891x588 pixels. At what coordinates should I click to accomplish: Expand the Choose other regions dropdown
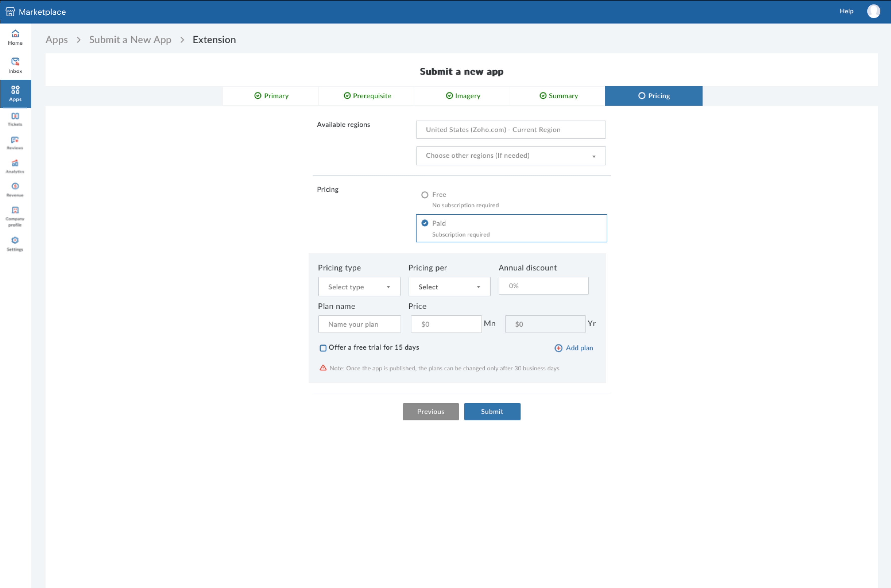click(x=510, y=156)
